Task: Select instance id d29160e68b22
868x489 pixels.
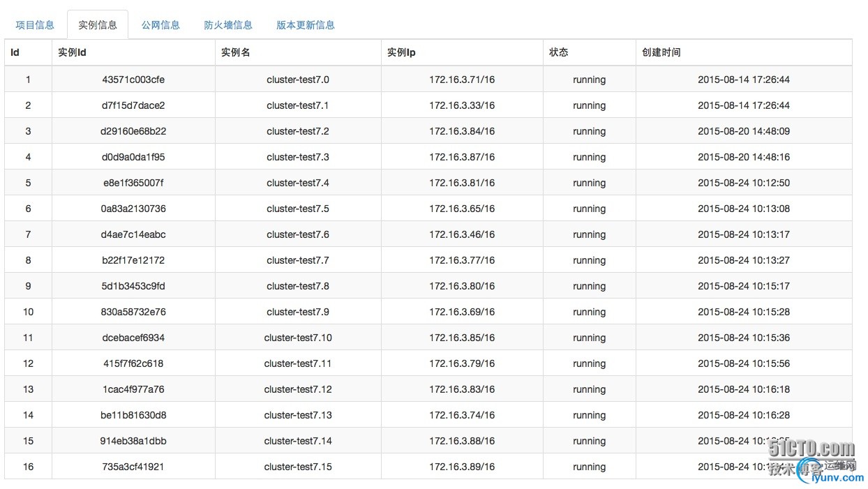Action: [x=133, y=131]
